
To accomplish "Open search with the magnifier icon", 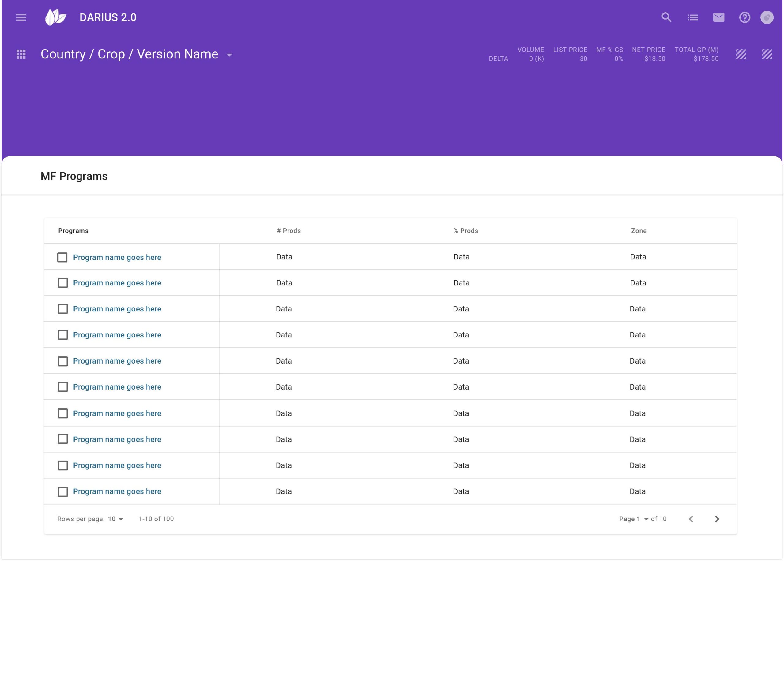I will pos(666,17).
